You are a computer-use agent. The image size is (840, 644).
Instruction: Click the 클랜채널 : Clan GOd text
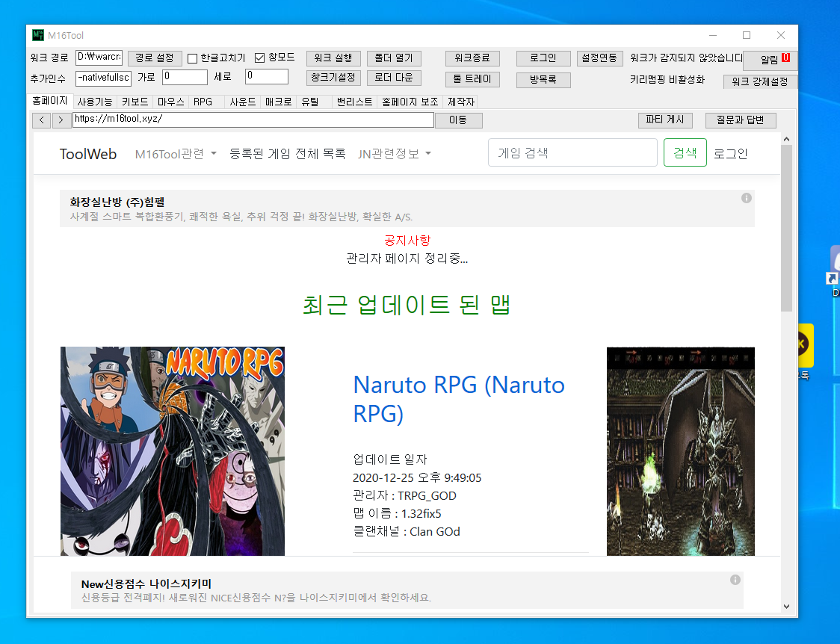coord(407,532)
